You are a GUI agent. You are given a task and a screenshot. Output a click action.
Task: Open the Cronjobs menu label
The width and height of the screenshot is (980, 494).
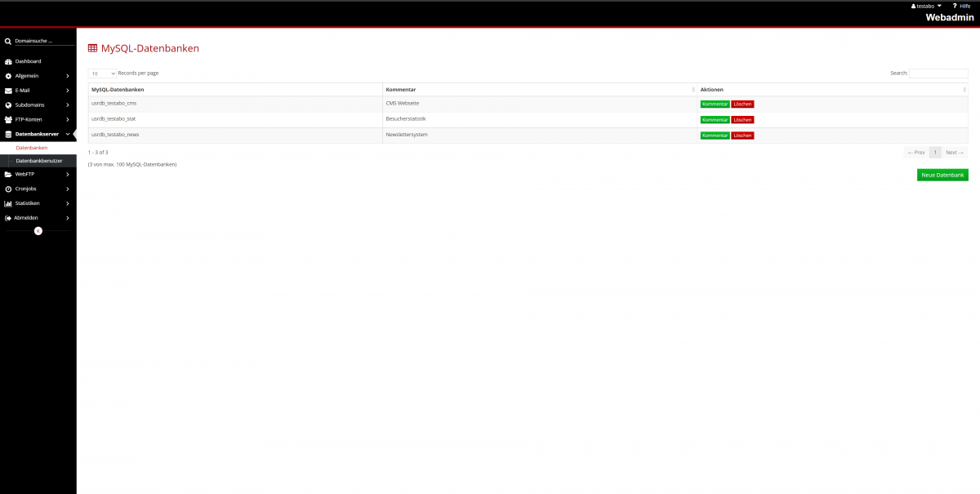click(x=26, y=189)
